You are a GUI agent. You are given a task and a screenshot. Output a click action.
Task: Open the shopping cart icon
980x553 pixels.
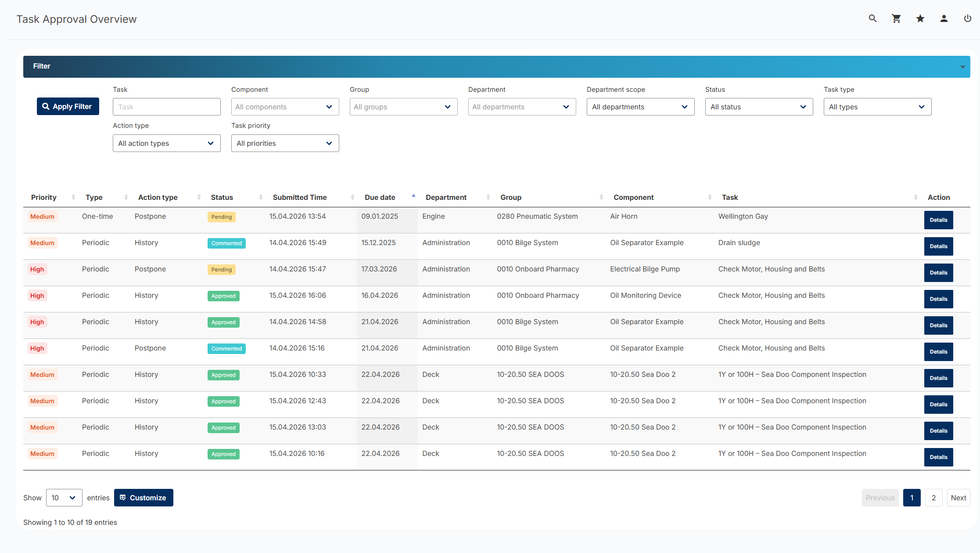pyautogui.click(x=896, y=18)
